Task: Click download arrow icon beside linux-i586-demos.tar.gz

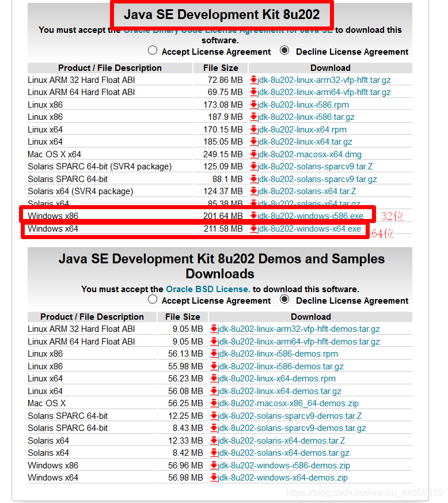Action: pyautogui.click(x=214, y=366)
